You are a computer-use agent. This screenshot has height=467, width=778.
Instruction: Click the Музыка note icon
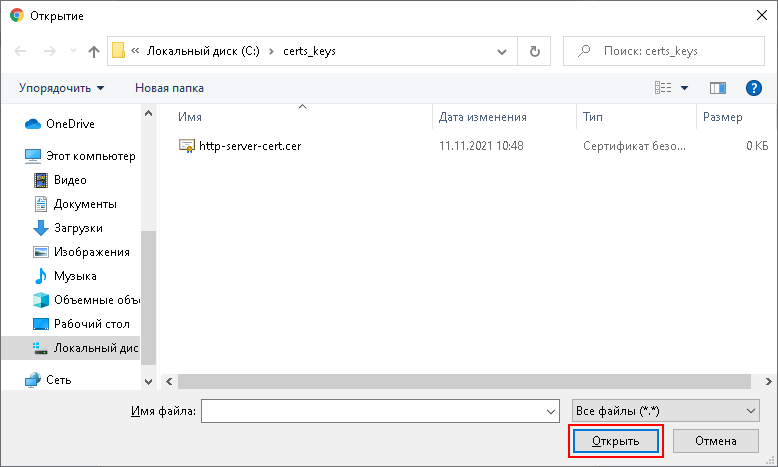(41, 276)
